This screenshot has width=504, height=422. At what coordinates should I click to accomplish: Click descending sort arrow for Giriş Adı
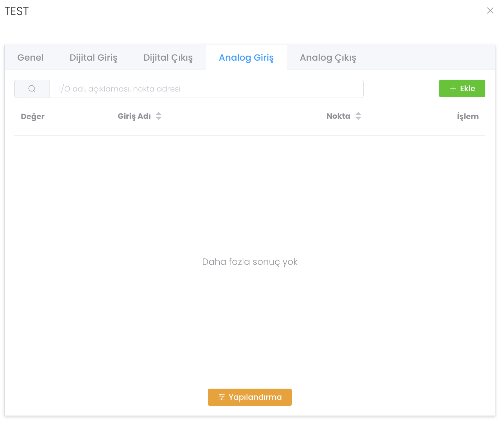(159, 118)
